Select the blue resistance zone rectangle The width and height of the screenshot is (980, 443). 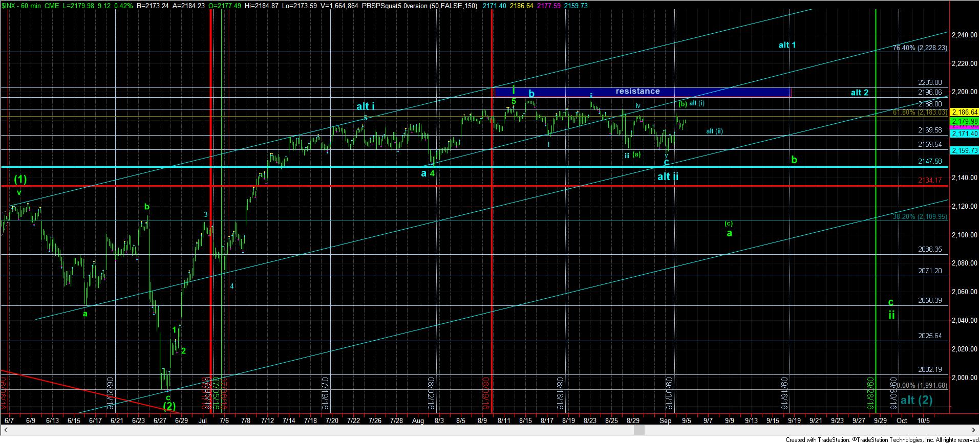[x=642, y=92]
